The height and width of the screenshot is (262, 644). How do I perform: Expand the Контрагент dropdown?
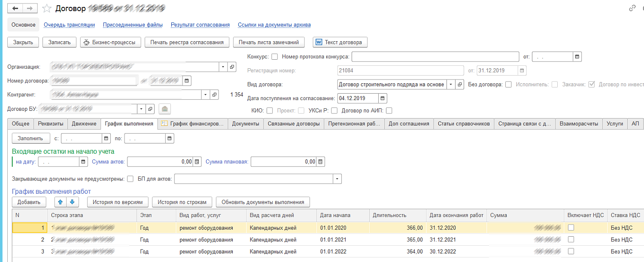[x=206, y=94]
